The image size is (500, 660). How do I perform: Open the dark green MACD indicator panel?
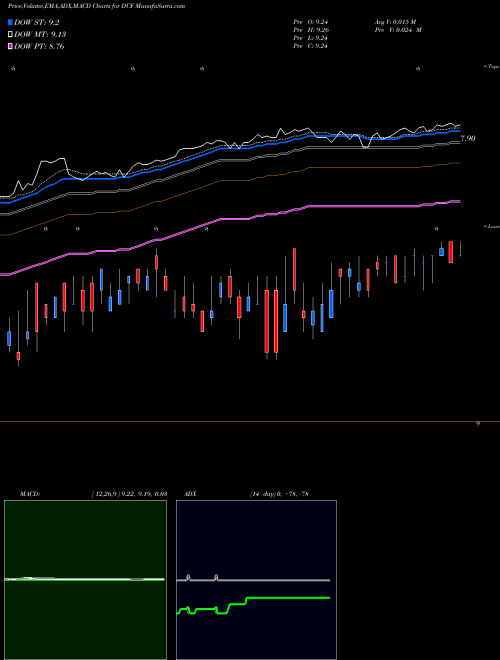click(x=85, y=580)
